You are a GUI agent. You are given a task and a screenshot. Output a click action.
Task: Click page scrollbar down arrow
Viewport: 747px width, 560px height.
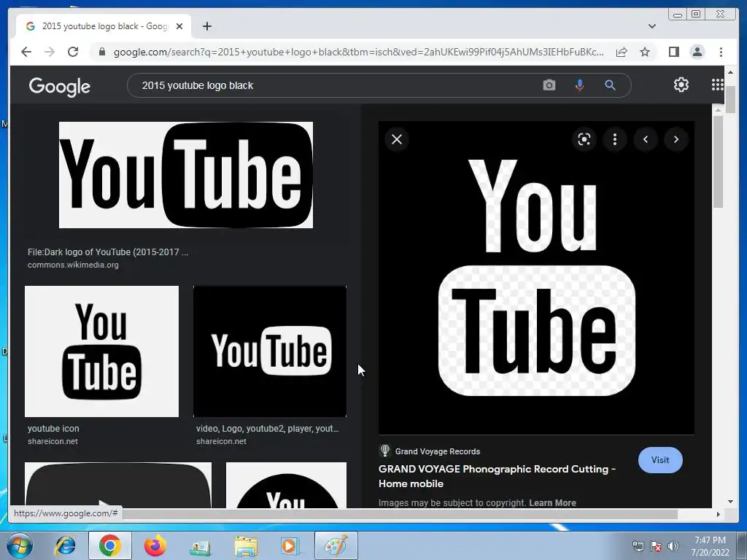730,502
